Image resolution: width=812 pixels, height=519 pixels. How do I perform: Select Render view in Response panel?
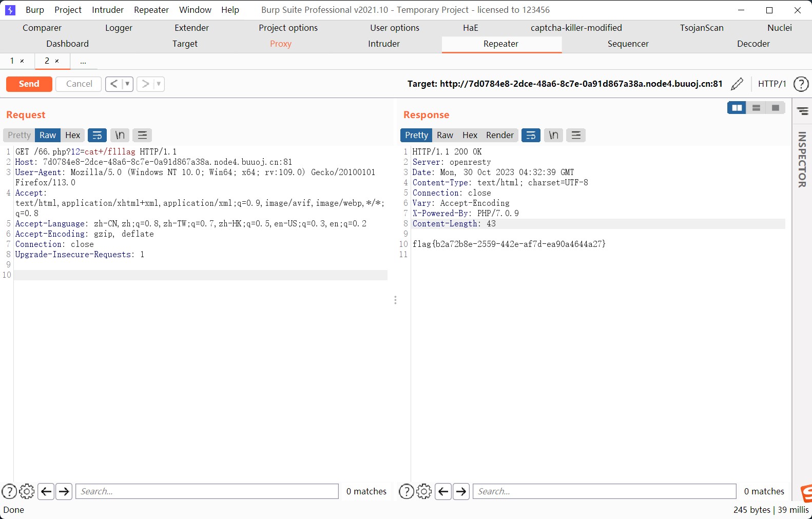[500, 135]
